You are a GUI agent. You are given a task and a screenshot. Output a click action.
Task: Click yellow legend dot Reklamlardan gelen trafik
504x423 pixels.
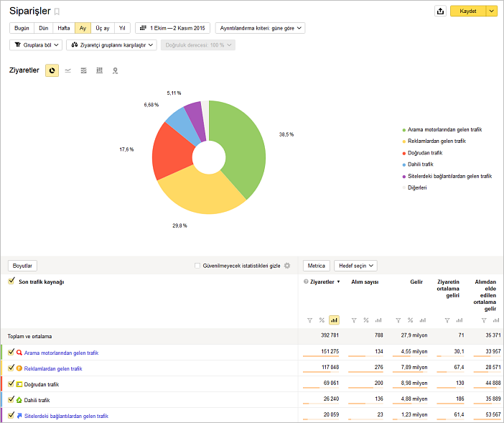point(404,141)
